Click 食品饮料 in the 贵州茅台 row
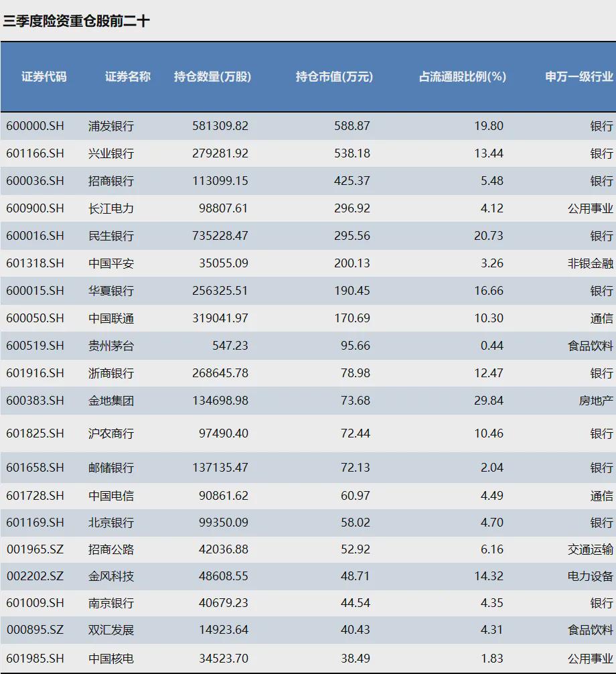The height and width of the screenshot is (674, 616). coord(591,346)
